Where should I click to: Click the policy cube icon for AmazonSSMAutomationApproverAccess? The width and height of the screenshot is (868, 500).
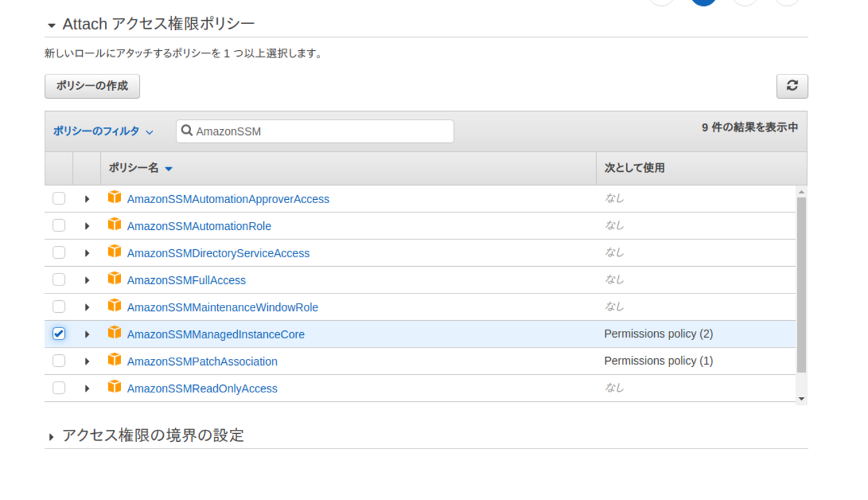click(115, 197)
